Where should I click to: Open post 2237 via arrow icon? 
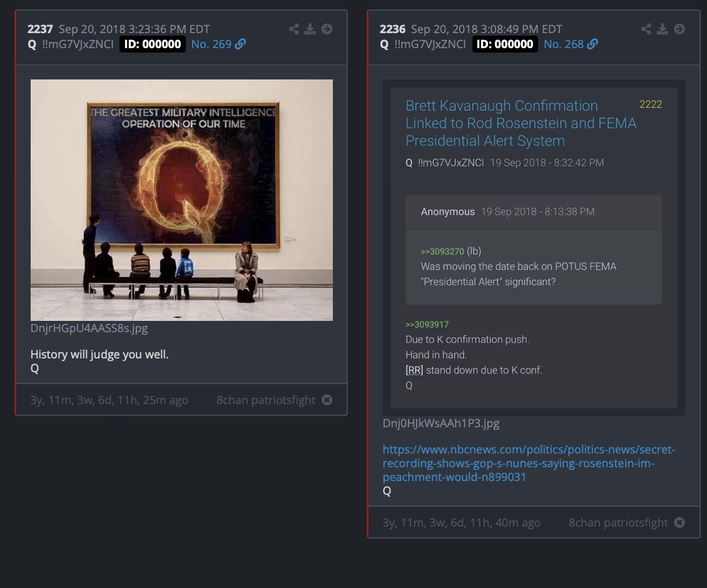(x=327, y=29)
